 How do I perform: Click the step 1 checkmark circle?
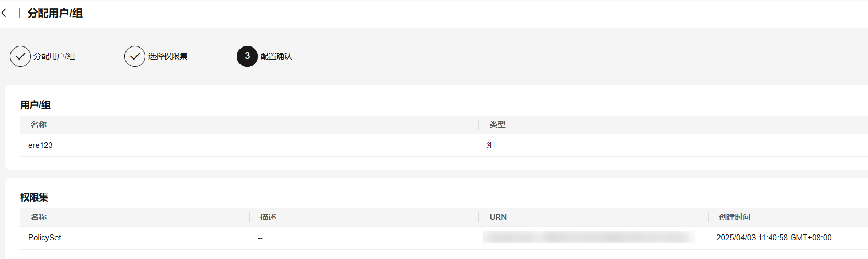(x=20, y=56)
